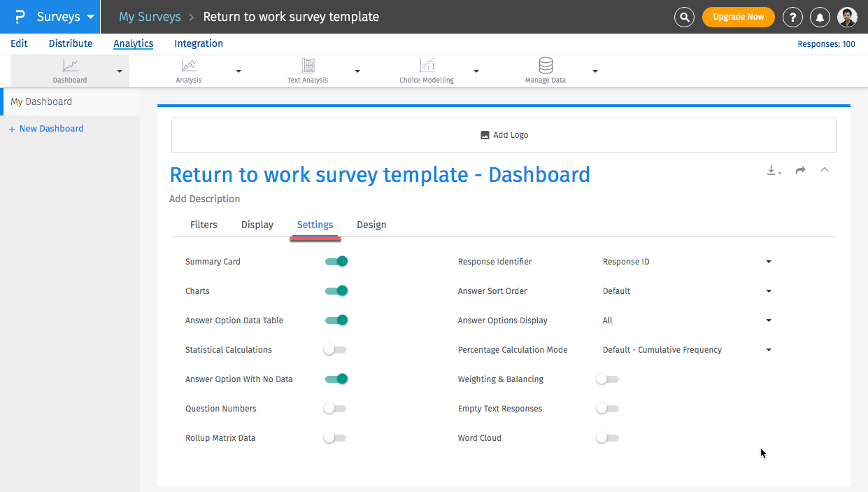868x492 pixels.
Task: Switch to the Distribute tab
Action: (x=70, y=43)
